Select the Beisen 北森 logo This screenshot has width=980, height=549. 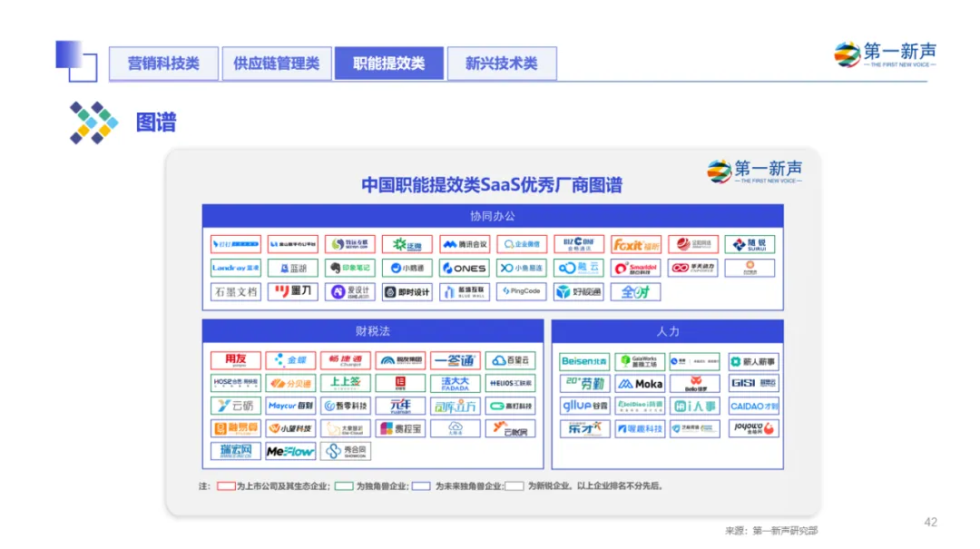point(584,361)
